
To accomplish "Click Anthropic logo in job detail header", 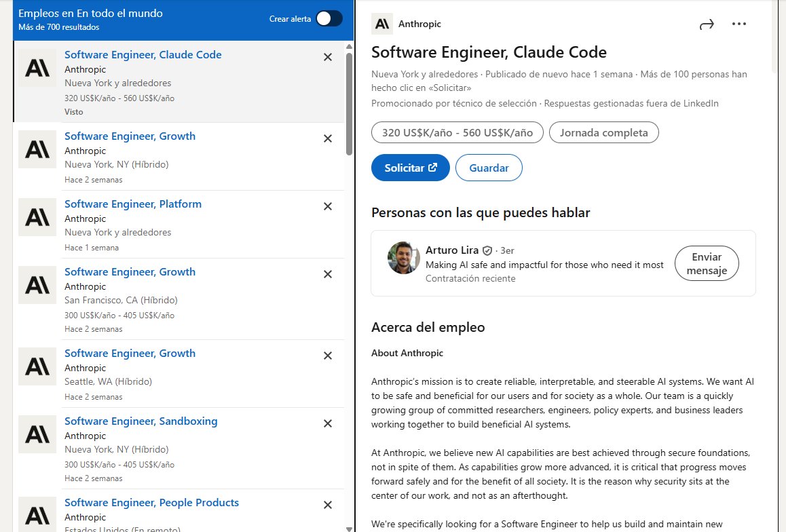I will pos(382,24).
